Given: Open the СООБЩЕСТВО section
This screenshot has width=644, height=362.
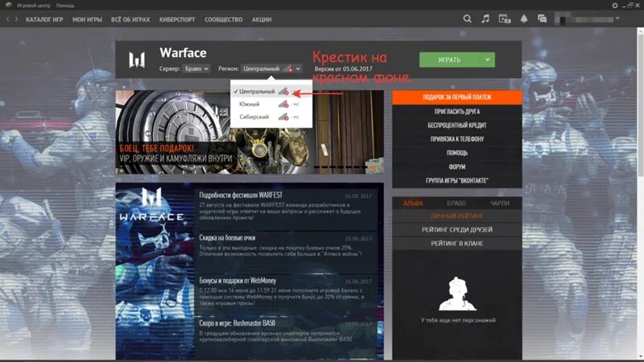Looking at the screenshot, I should tap(224, 19).
